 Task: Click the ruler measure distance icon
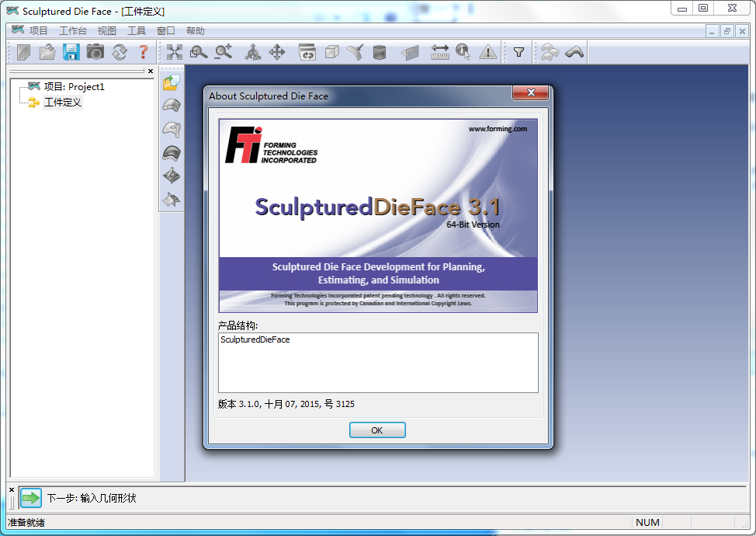coord(440,52)
